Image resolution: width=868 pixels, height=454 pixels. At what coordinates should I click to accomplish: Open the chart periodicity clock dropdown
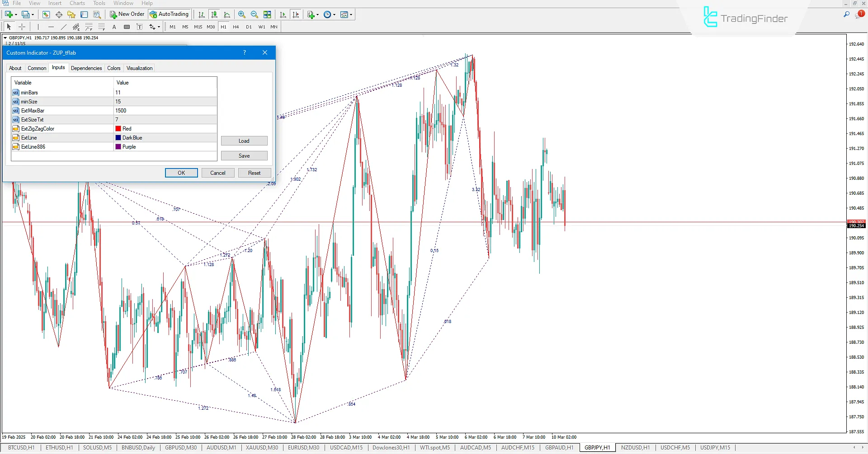click(334, 14)
